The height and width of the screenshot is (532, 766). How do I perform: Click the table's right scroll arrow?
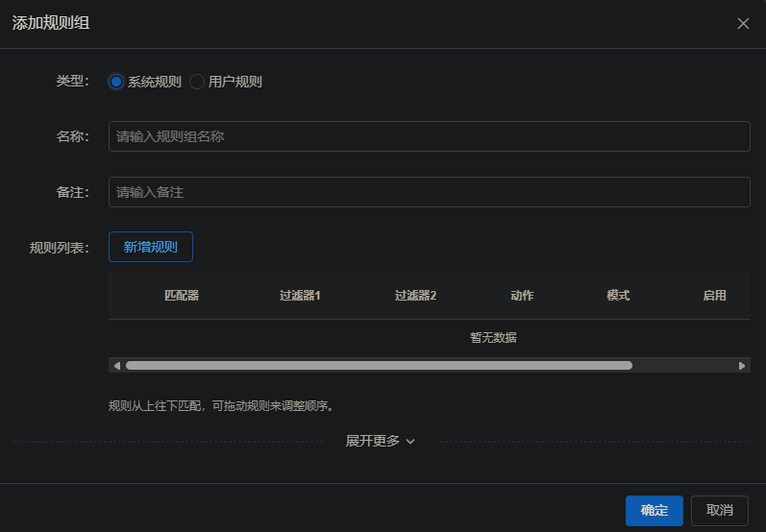pos(742,366)
